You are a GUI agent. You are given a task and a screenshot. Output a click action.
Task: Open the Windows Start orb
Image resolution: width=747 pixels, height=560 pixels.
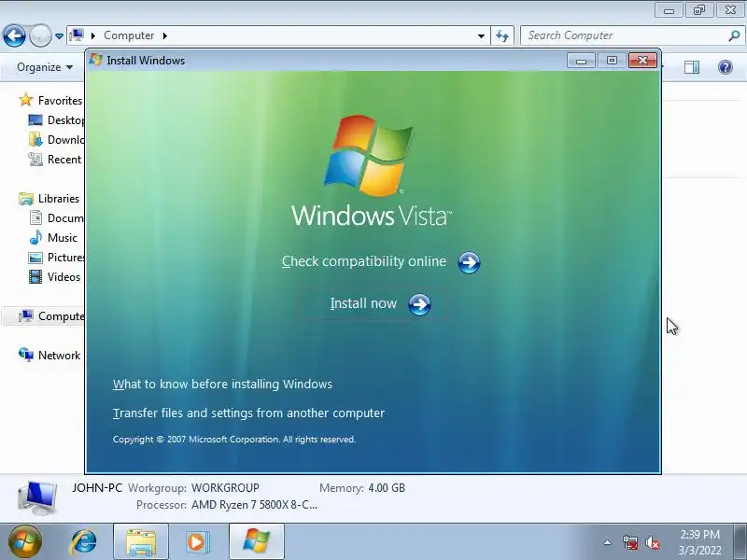25,542
